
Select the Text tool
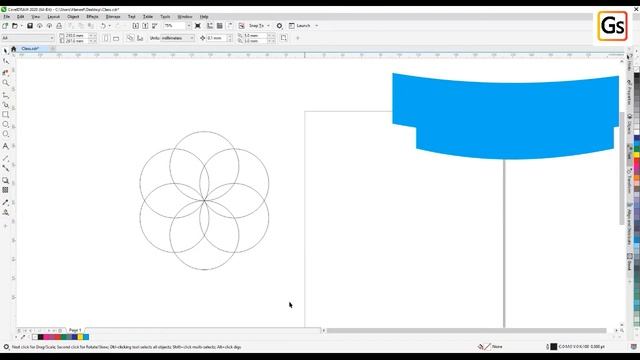tap(5, 146)
